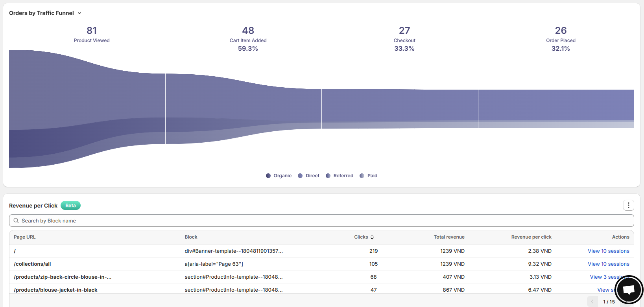View 10 sessions for /collections/all row
Image resolution: width=644 pixels, height=307 pixels.
coord(608,264)
